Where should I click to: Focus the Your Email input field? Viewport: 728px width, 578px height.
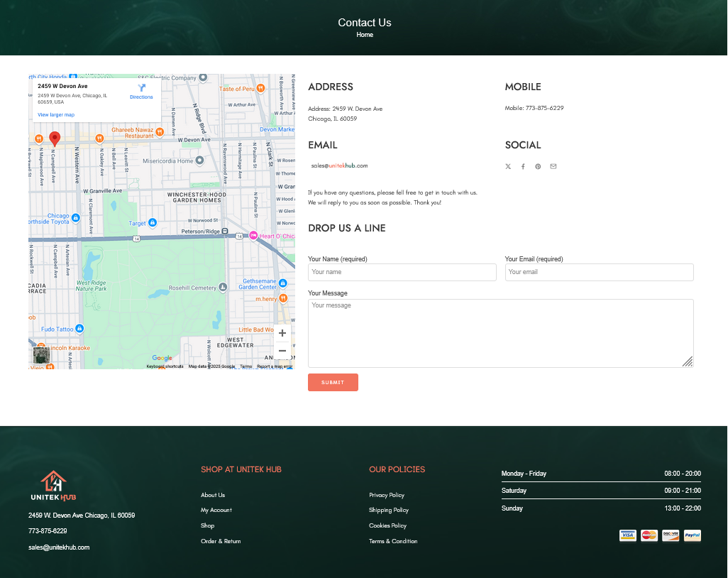click(x=599, y=272)
